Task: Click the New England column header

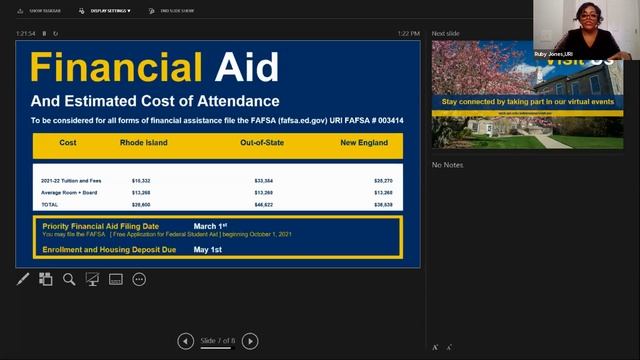Action: click(x=364, y=143)
